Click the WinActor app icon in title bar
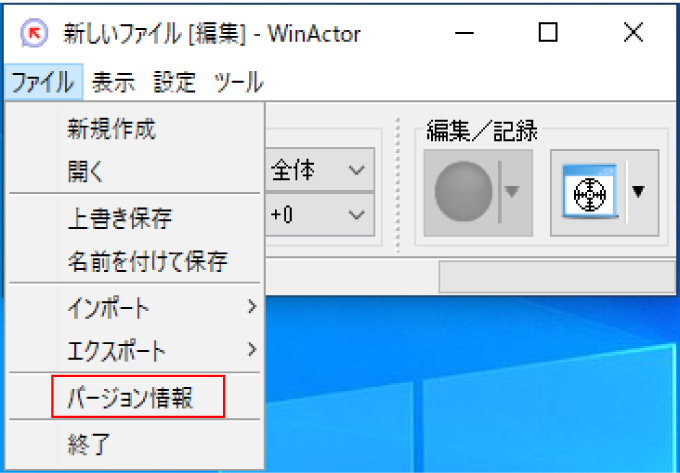The image size is (680, 473). click(x=33, y=33)
